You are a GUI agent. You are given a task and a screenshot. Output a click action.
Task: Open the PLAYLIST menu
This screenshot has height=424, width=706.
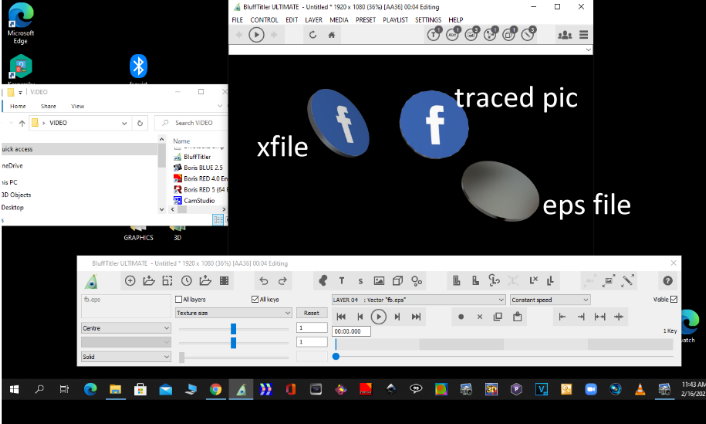tap(395, 20)
